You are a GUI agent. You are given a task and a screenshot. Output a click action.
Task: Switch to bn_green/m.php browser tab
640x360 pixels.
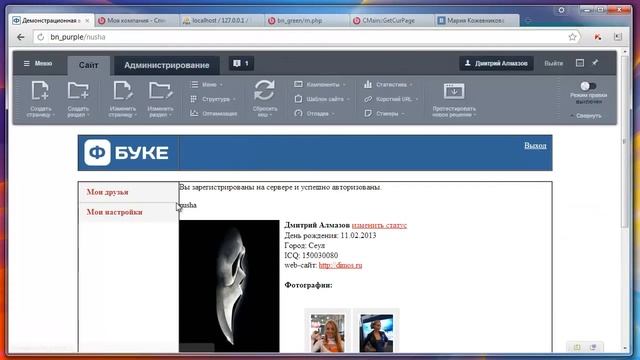tap(306, 20)
